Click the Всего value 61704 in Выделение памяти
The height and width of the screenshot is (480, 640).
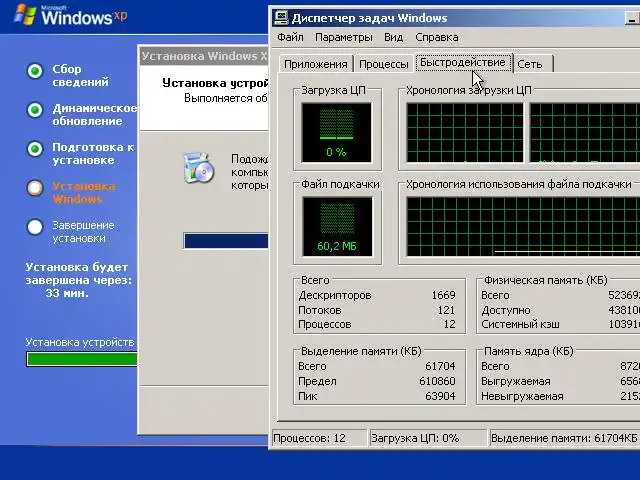point(440,366)
